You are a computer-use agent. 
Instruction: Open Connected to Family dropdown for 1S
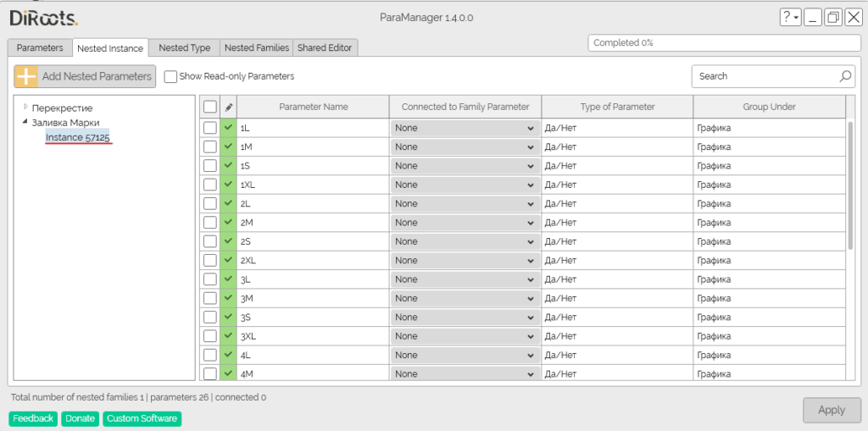coord(465,166)
